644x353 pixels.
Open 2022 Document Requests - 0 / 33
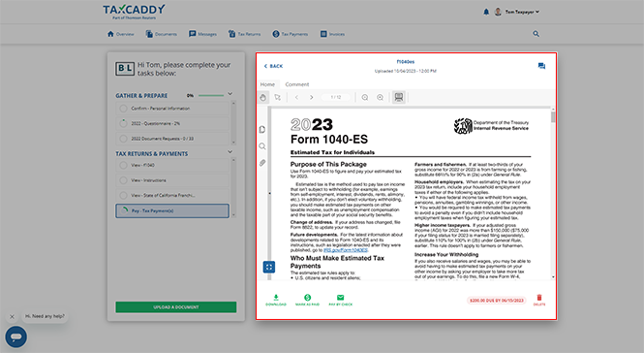click(x=172, y=139)
